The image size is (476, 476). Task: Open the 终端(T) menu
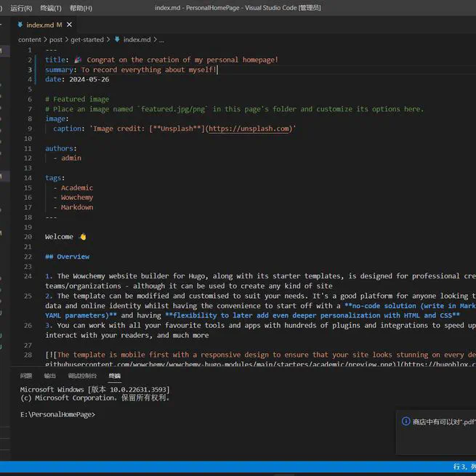(x=51, y=8)
